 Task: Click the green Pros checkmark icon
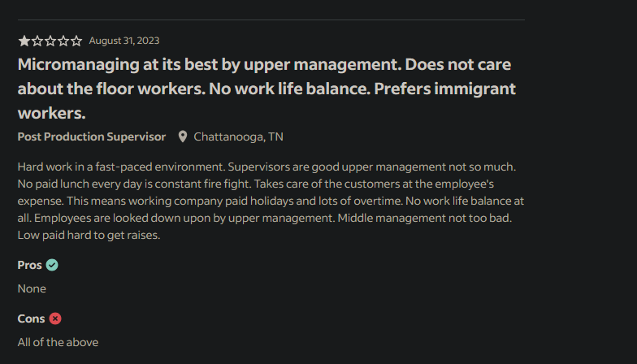click(52, 265)
